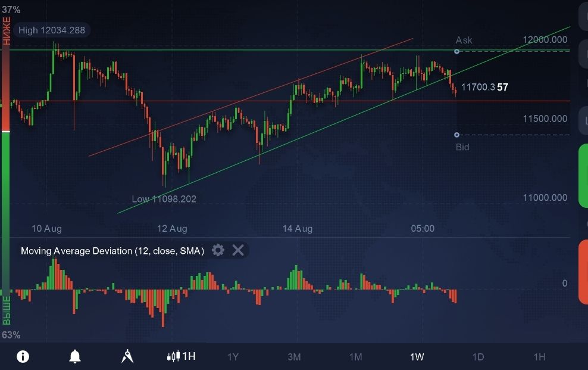
Task: Open the price alerts bell
Action: pyautogui.click(x=75, y=356)
